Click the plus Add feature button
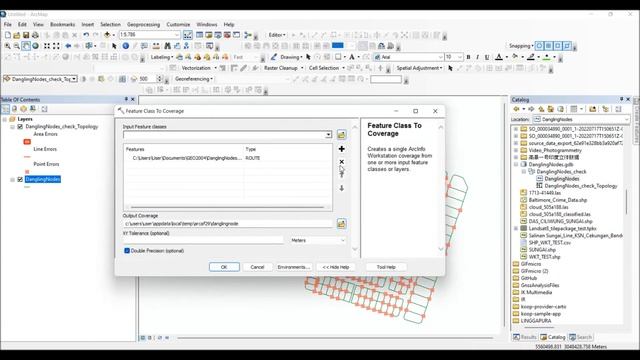This screenshot has height=360, width=640. [x=342, y=149]
